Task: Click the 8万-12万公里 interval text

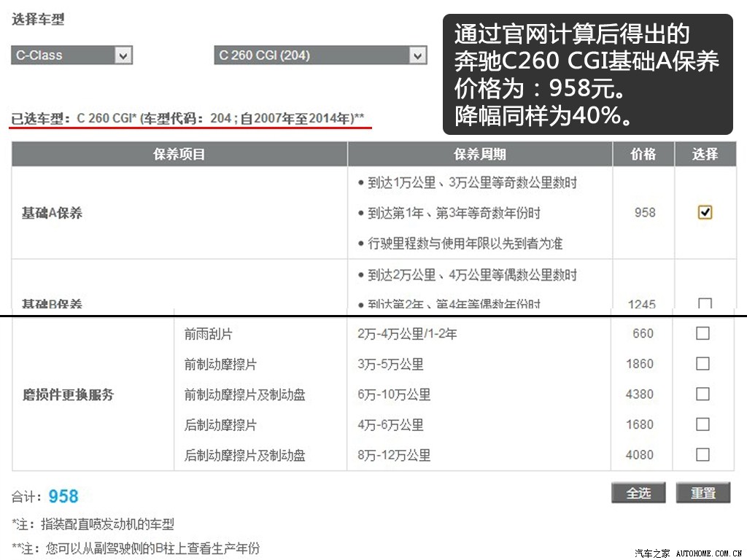Action: point(394,455)
